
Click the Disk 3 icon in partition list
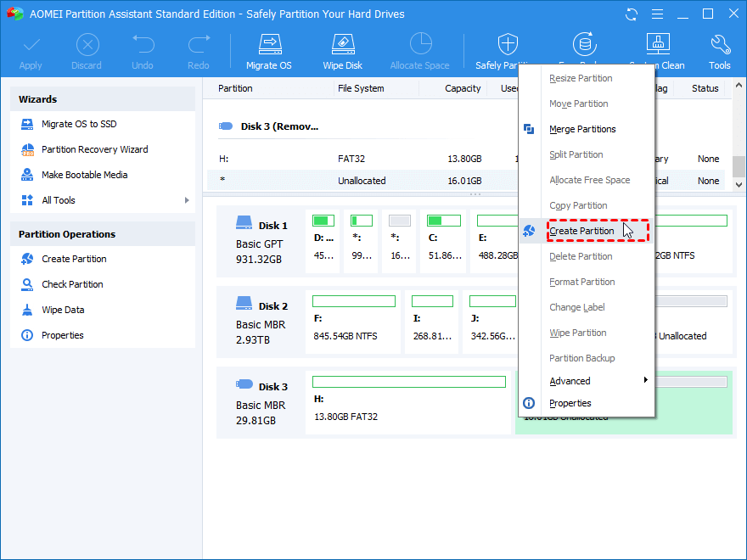226,126
